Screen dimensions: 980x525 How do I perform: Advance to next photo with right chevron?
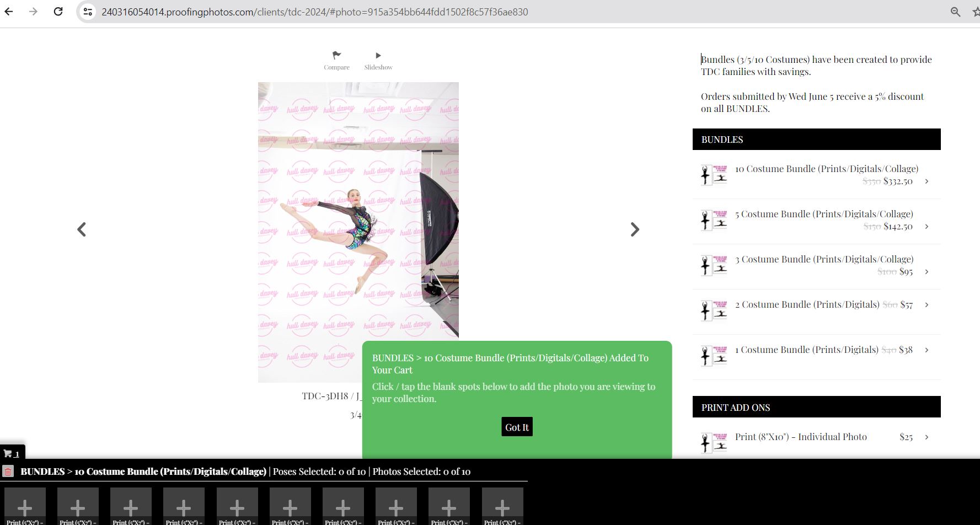click(x=635, y=229)
